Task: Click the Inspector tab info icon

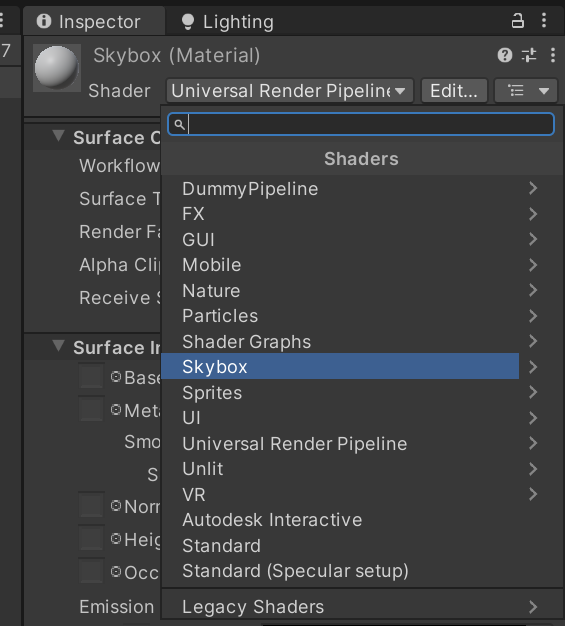Action: [44, 21]
